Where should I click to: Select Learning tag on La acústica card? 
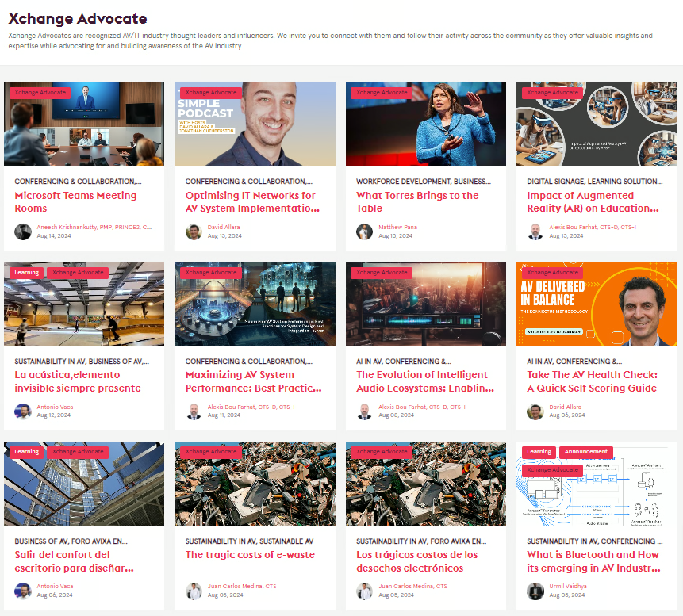point(26,273)
